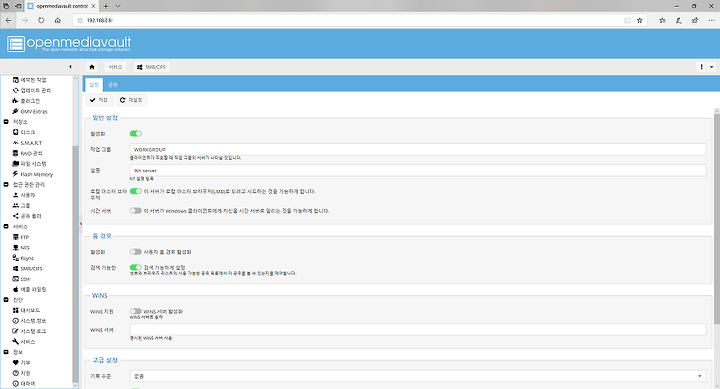Click the home breadcrumb icon
The image size is (720, 389).
pyautogui.click(x=92, y=67)
